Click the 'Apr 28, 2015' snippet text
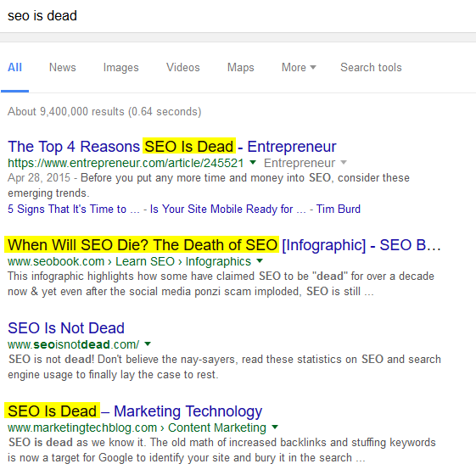 [x=39, y=178]
